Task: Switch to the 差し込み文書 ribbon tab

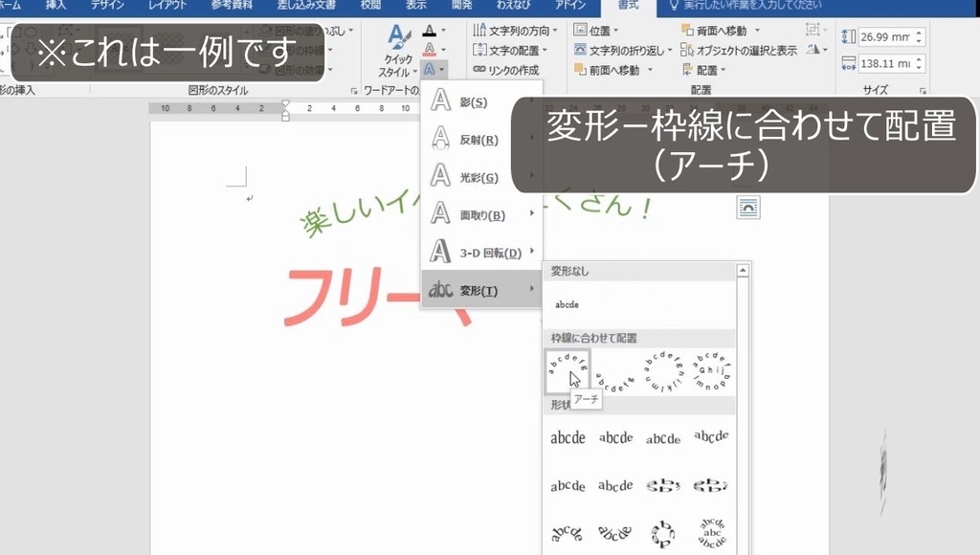Action: click(306, 5)
